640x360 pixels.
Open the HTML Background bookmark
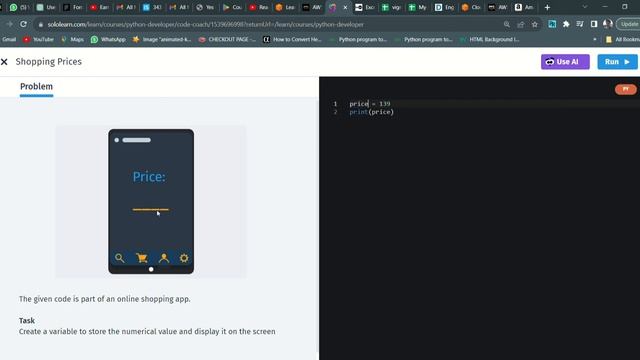pos(489,40)
